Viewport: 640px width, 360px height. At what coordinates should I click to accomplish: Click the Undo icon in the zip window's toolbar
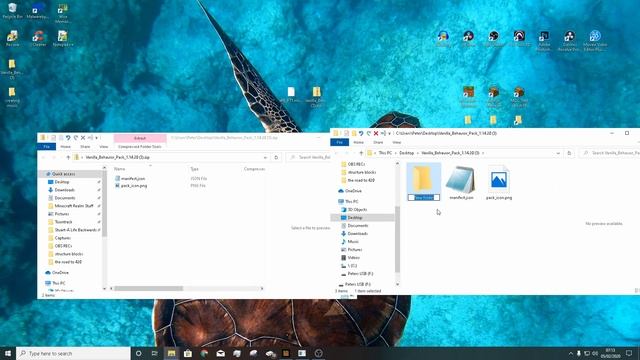68,138
